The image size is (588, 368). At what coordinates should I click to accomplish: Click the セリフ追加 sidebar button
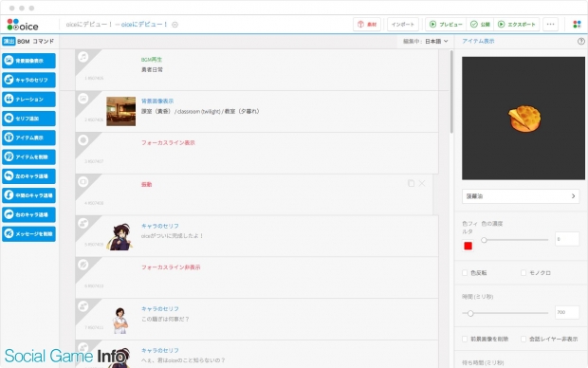click(28, 119)
